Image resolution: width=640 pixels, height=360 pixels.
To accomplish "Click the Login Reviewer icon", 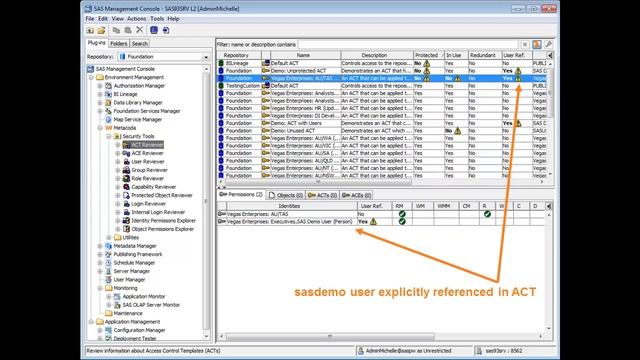I will 127,204.
